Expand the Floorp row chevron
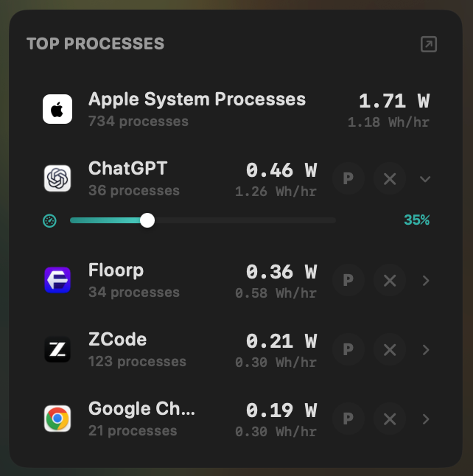473x476 pixels. point(426,281)
